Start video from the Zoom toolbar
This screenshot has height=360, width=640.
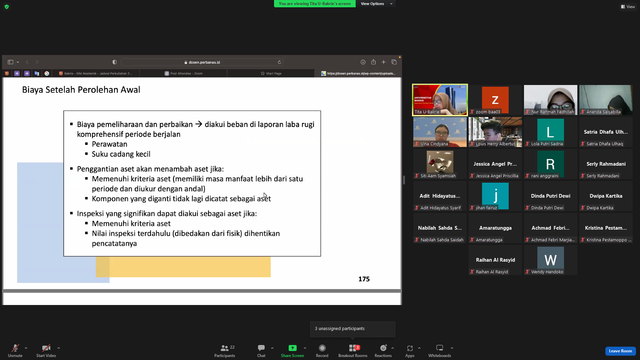pyautogui.click(x=46, y=350)
